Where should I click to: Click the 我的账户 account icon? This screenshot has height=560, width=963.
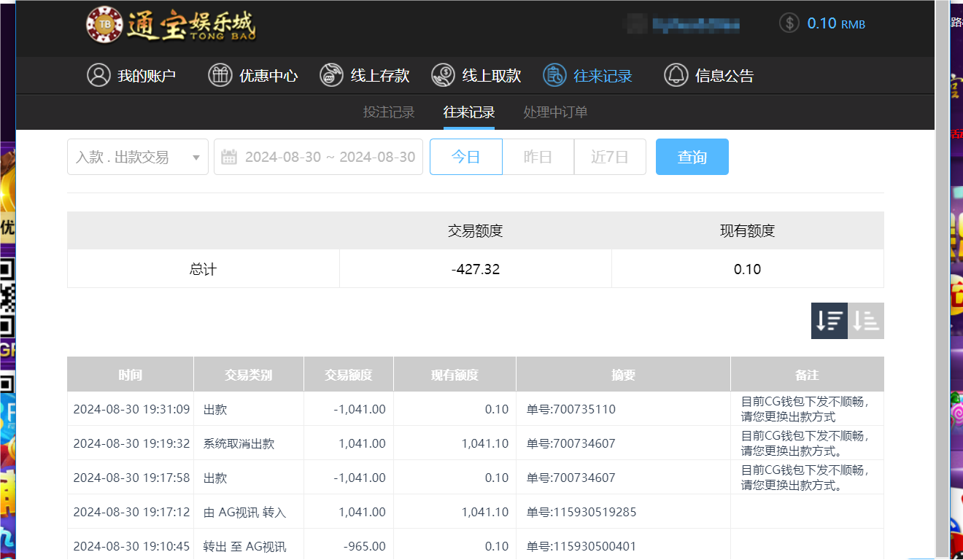pos(99,74)
